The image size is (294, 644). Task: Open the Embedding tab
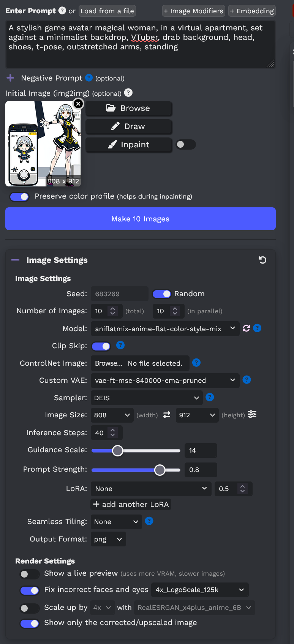[252, 11]
